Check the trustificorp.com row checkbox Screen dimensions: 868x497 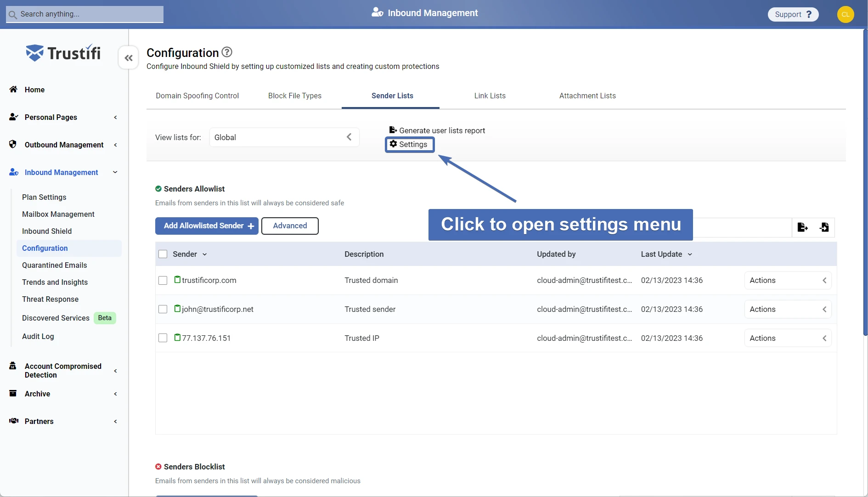(163, 280)
